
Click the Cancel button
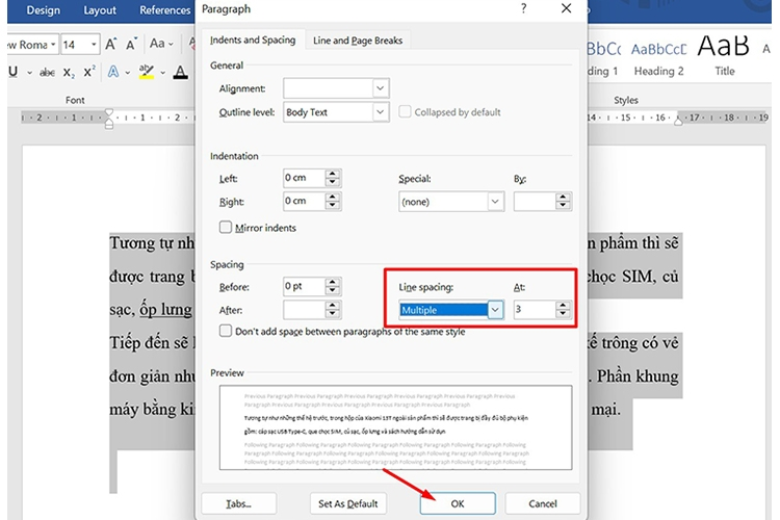click(543, 504)
